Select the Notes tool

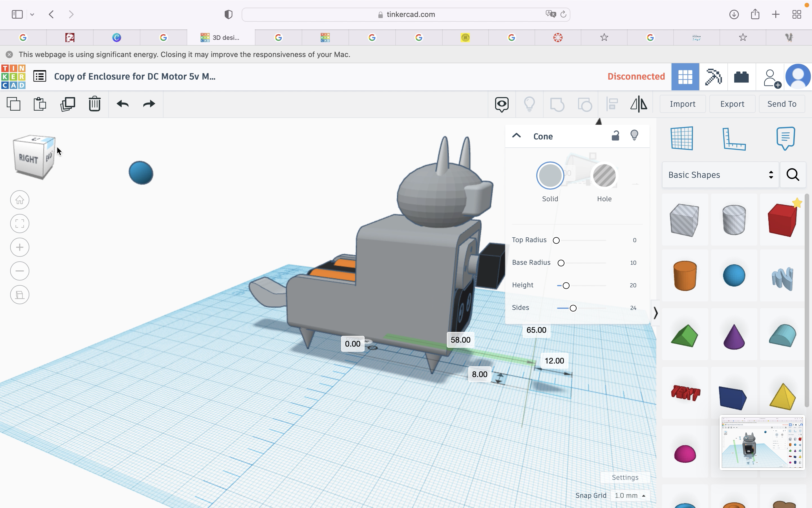click(x=785, y=138)
